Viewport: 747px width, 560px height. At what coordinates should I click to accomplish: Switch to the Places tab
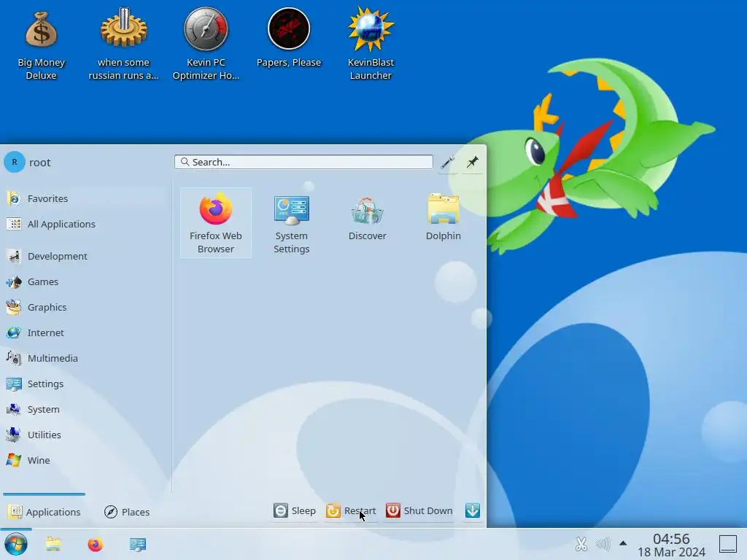127,512
